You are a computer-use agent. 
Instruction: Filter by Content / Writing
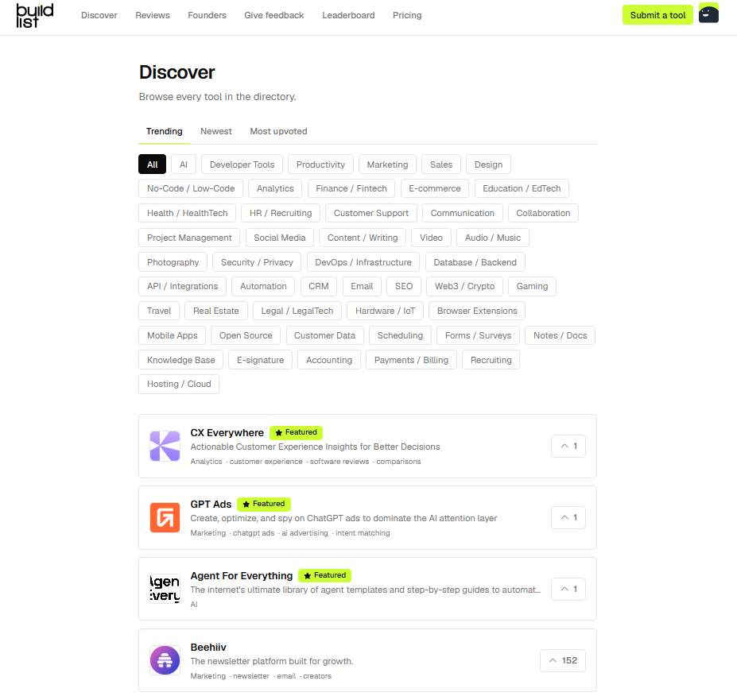tap(363, 238)
